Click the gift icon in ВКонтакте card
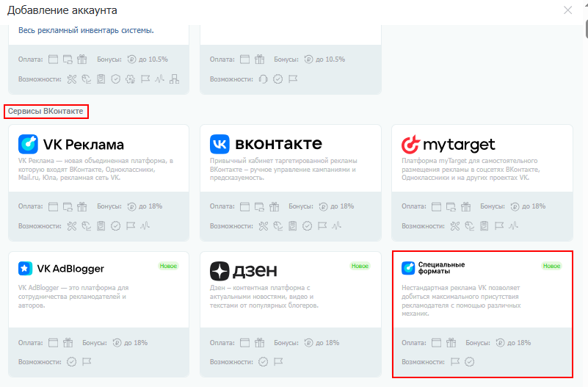 [x=274, y=206]
